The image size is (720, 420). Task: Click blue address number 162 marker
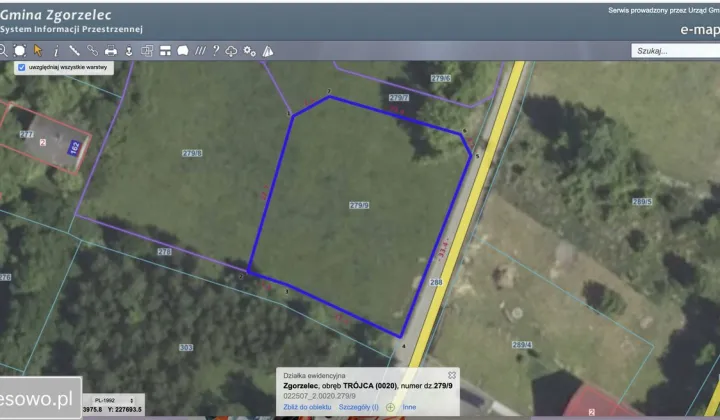(x=74, y=148)
